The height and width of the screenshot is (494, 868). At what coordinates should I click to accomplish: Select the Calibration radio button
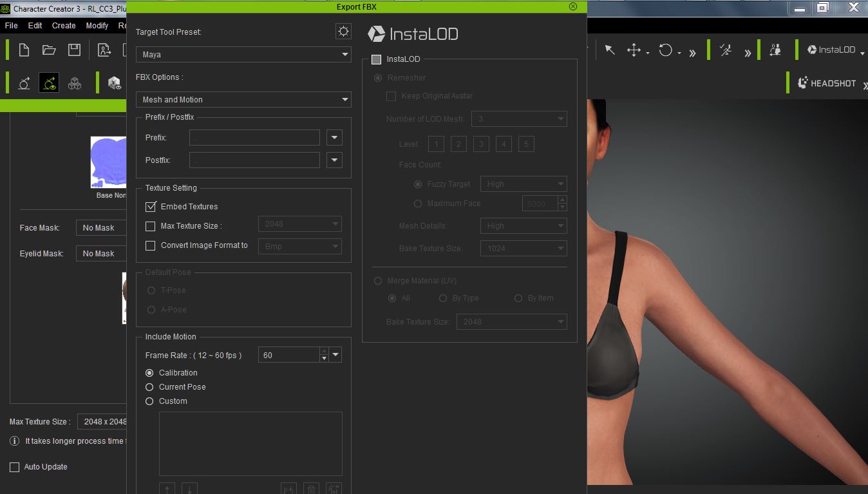pos(149,373)
